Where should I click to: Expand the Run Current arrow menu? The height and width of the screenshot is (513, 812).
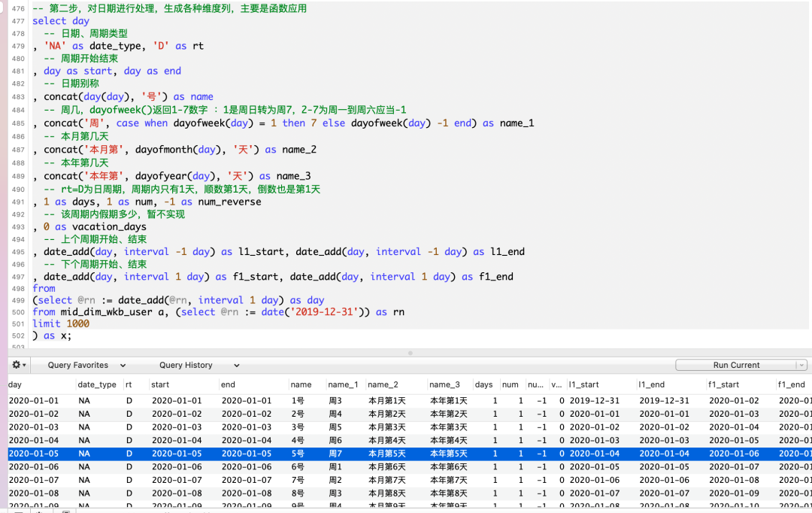pyautogui.click(x=801, y=366)
